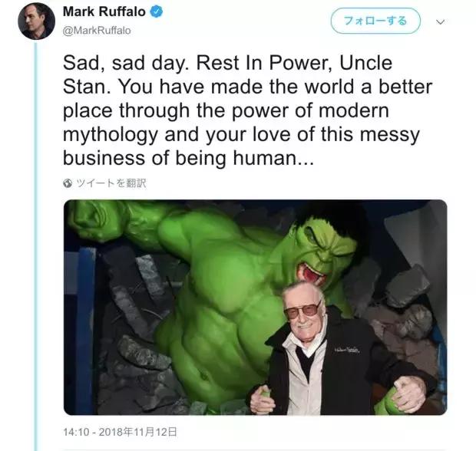Click the blue verified badge icon
This screenshot has height=451, width=476.
(157, 12)
